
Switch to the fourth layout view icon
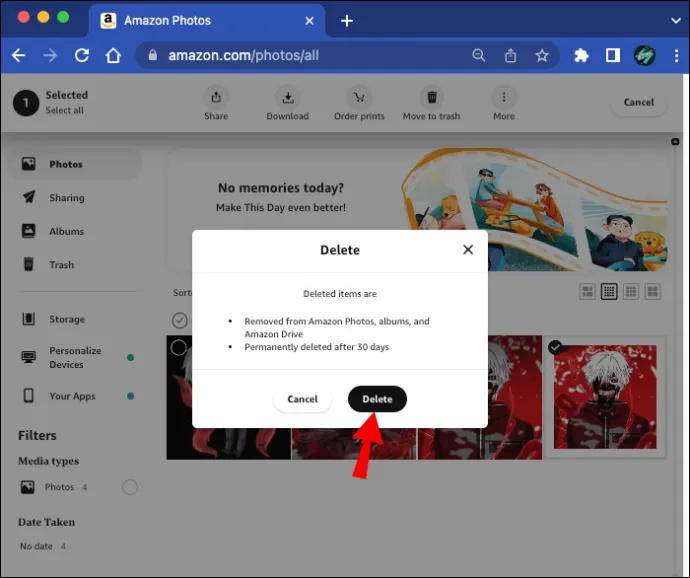pyautogui.click(x=653, y=291)
